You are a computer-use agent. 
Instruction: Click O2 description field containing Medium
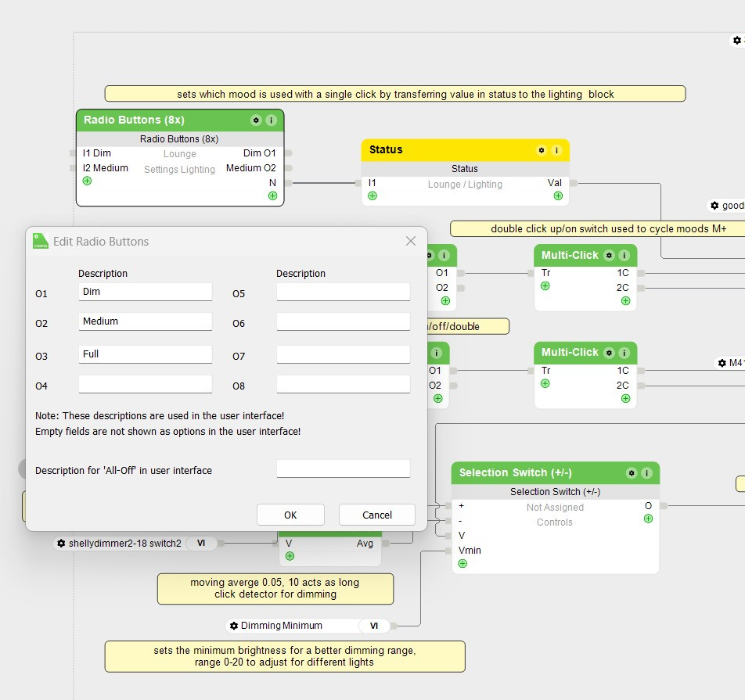pos(146,321)
